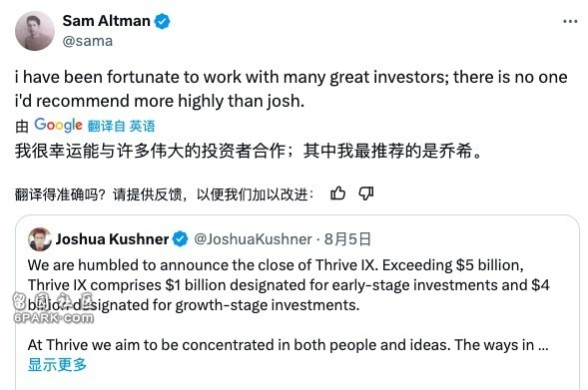Click the verified badge beside Joshua Kushner
588x390 pixels.
point(181,239)
